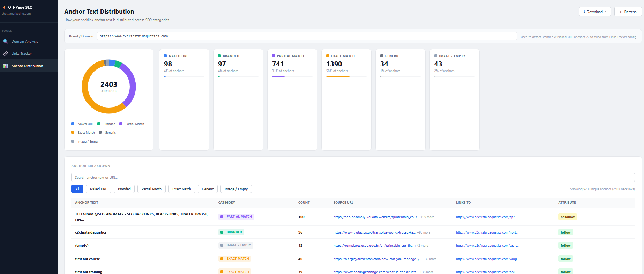
Task: Switch to the Exact Match filter tab
Action: pos(181,189)
